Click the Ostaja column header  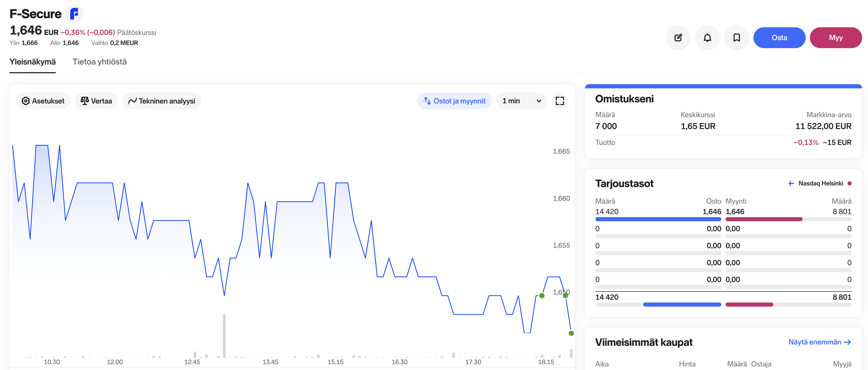761,364
